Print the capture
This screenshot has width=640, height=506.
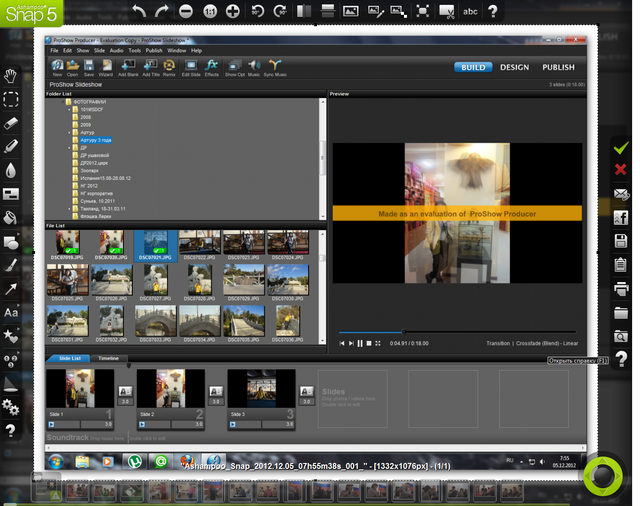pyautogui.click(x=621, y=289)
